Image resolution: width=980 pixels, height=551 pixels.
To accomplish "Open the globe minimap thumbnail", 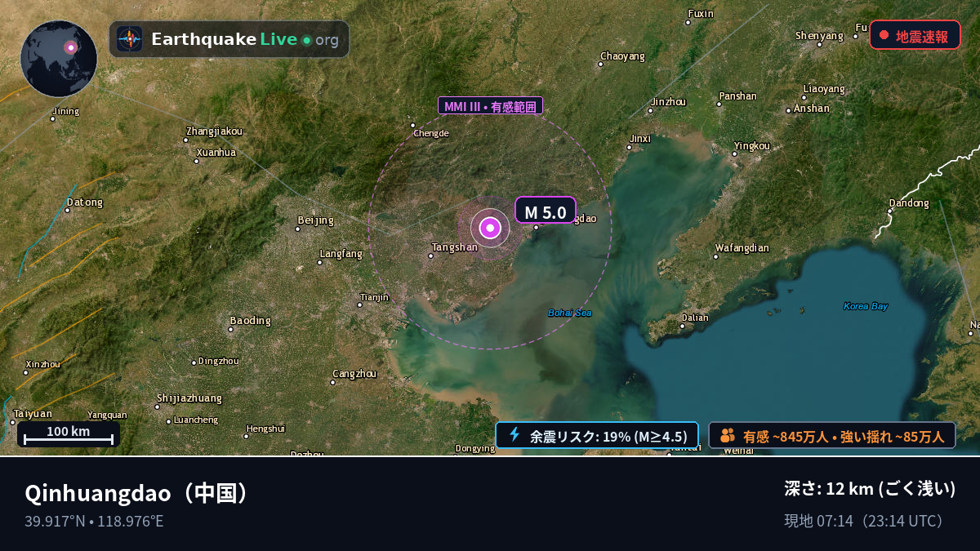I will tap(59, 59).
